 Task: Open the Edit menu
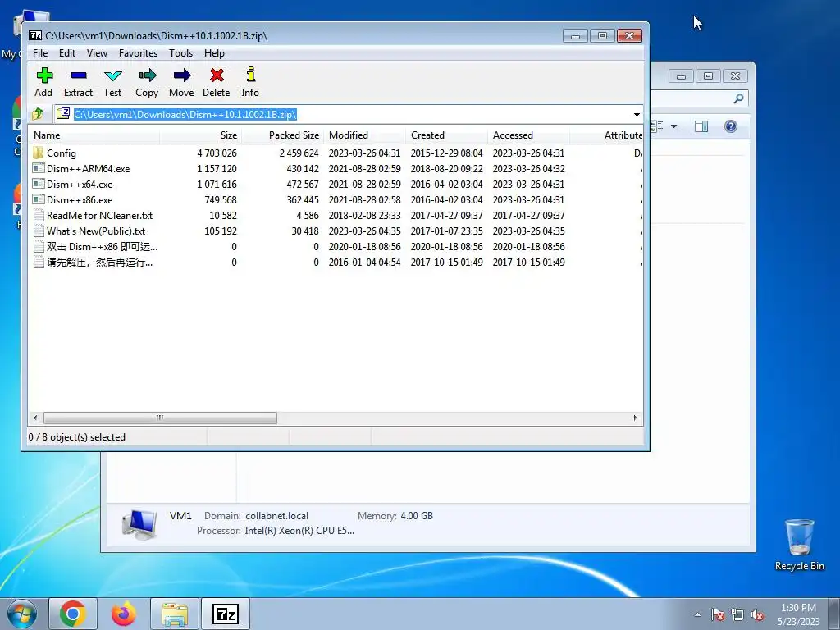[x=67, y=53]
